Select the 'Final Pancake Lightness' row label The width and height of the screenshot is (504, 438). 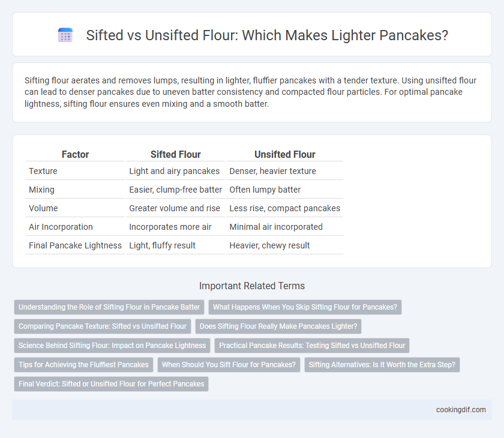pyautogui.click(x=75, y=245)
